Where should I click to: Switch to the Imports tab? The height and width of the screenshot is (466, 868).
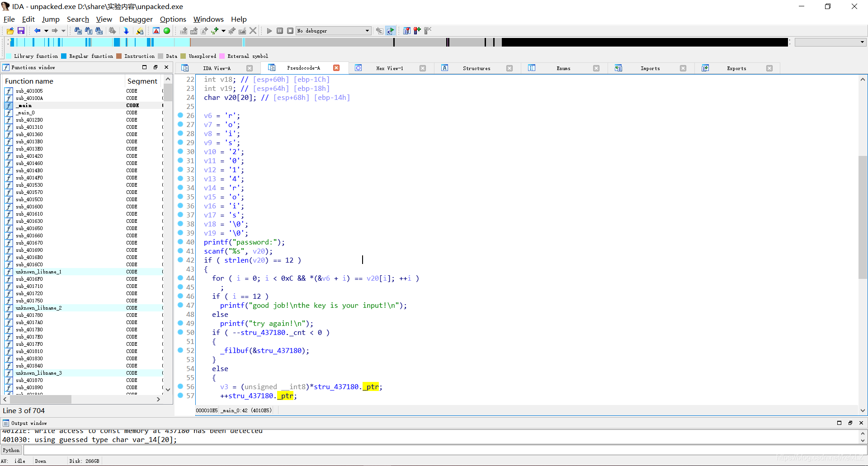650,68
